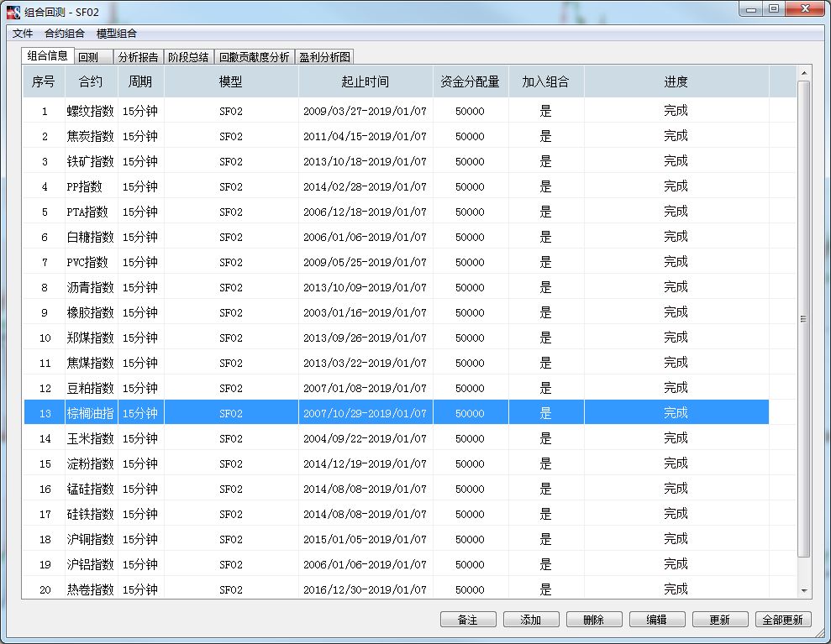Open the 盈利分析图 tab
The height and width of the screenshot is (644, 831).
tap(325, 57)
